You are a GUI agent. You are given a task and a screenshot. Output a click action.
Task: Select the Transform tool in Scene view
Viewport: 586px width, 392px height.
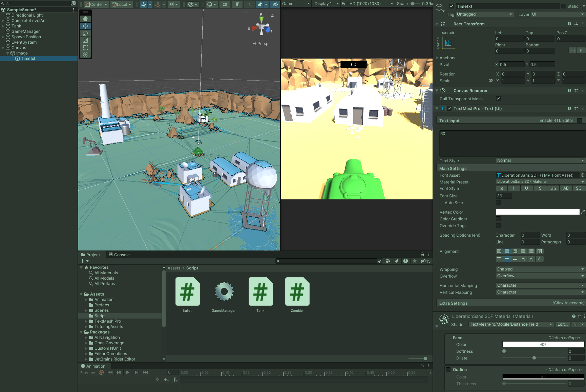point(85,55)
